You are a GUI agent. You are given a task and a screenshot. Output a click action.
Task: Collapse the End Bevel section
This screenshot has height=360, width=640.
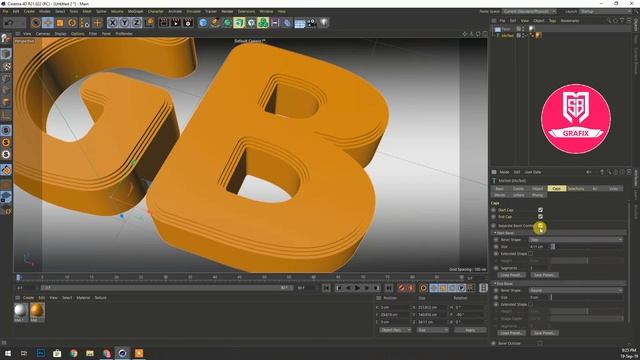pyautogui.click(x=495, y=283)
